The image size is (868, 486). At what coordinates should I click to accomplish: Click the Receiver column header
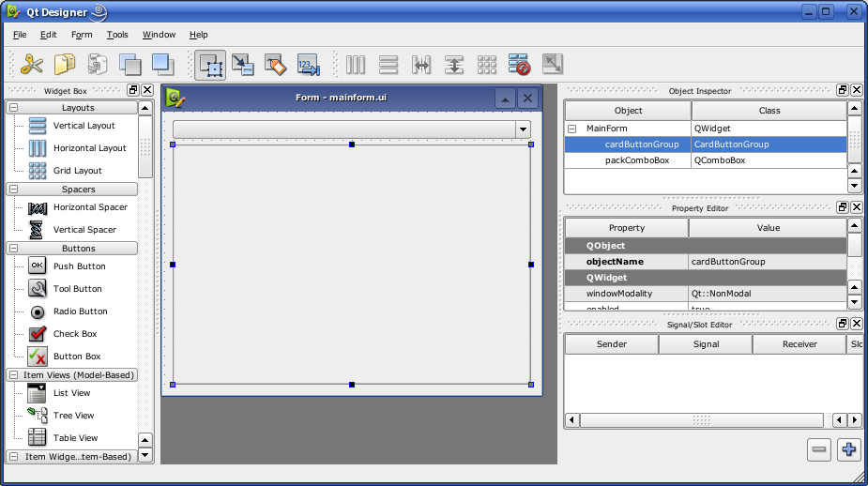799,344
